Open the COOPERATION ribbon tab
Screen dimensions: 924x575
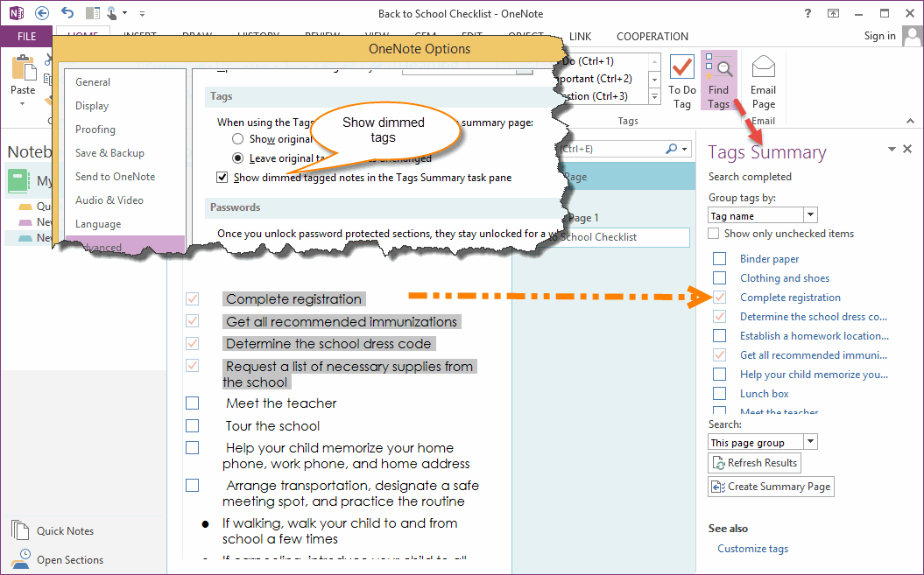(652, 37)
